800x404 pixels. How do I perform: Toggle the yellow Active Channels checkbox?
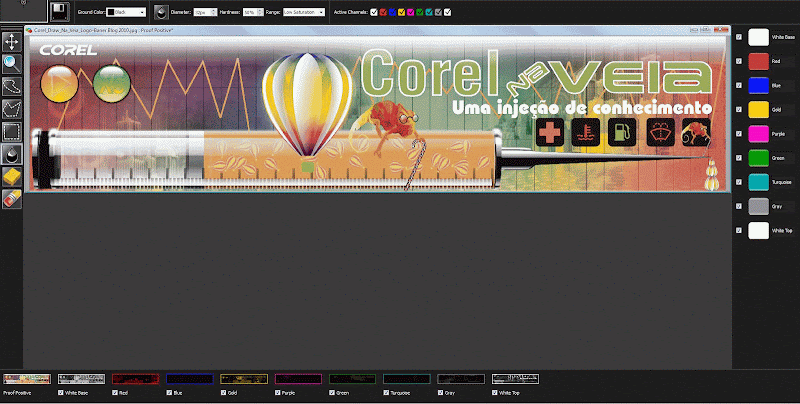[402, 12]
